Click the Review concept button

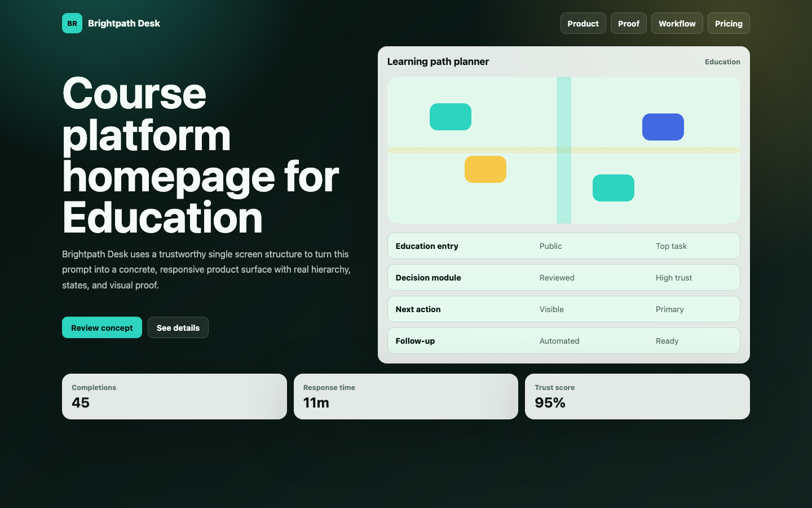102,327
